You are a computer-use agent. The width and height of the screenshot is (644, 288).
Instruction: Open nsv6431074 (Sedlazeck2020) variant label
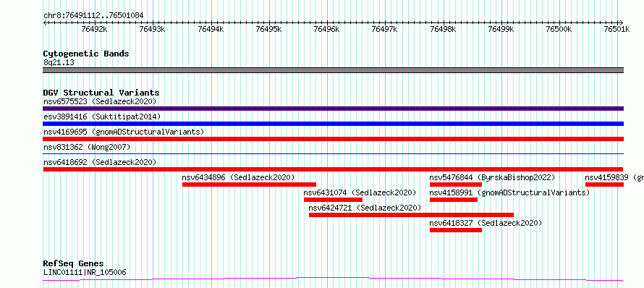[x=360, y=192]
